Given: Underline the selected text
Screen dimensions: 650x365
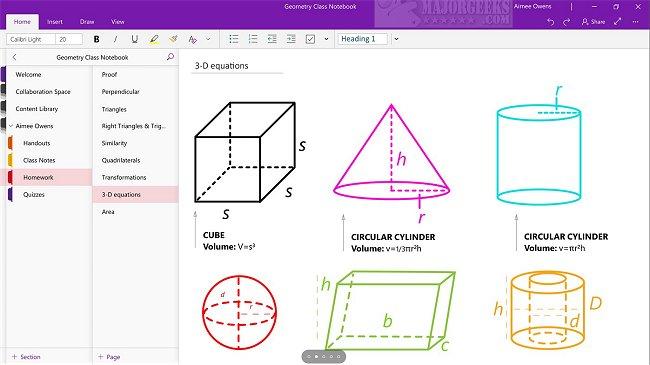Looking at the screenshot, I should tap(134, 39).
